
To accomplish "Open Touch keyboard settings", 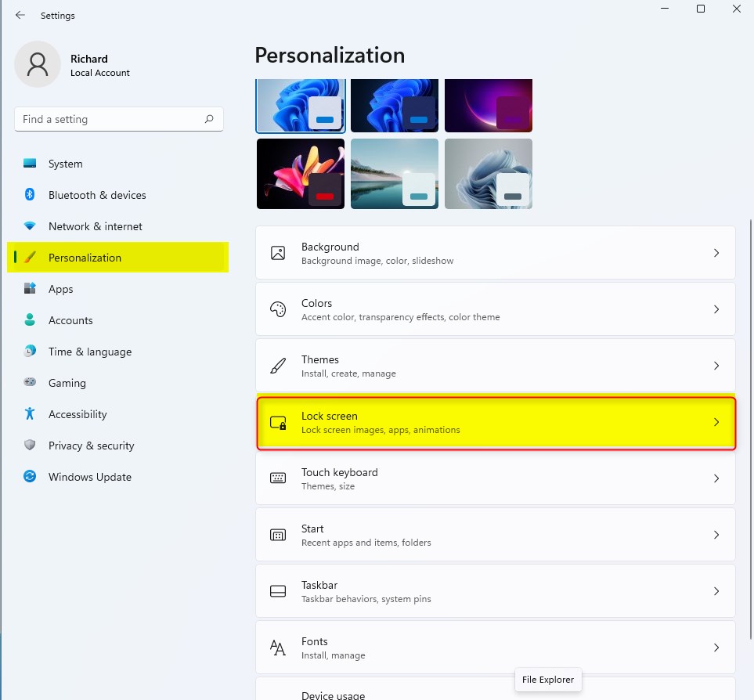I will (496, 479).
